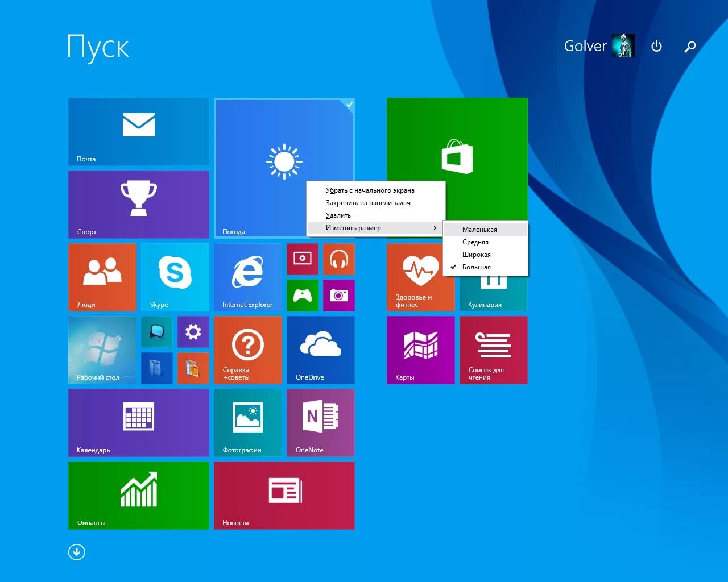Click the power options button
728x582 pixels.
[x=656, y=46]
